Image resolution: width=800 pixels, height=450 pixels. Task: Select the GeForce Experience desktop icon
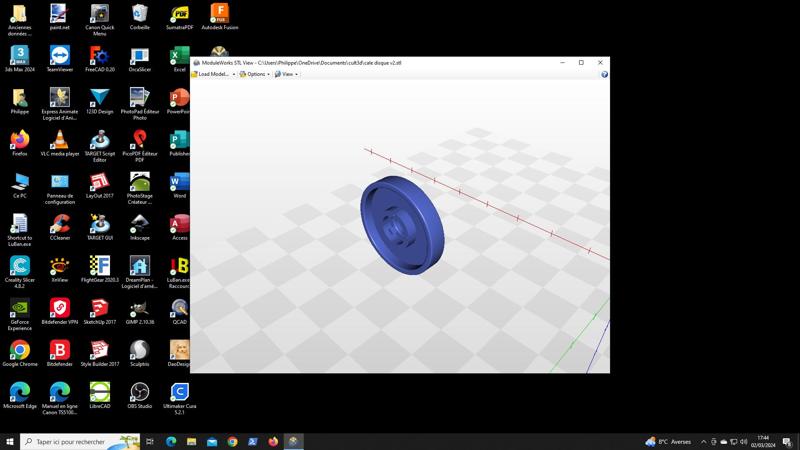click(20, 314)
